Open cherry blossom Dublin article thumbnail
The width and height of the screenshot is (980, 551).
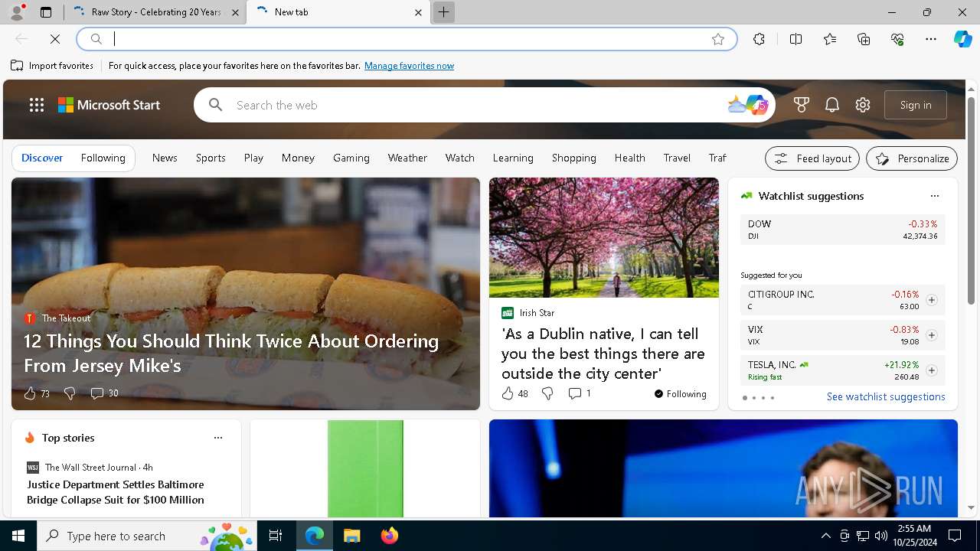pos(604,237)
